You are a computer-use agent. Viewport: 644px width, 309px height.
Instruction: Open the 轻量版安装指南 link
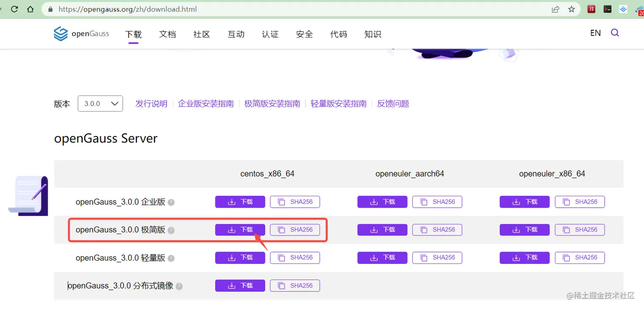(x=339, y=104)
